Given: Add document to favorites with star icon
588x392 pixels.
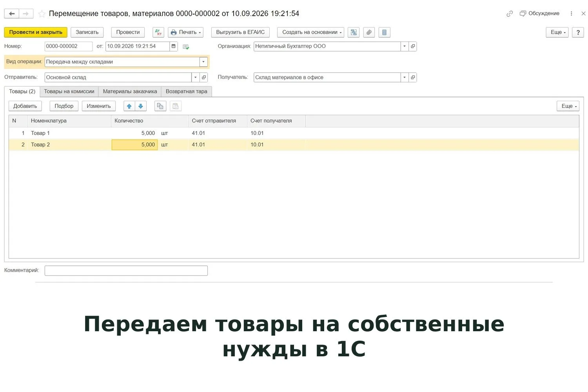Looking at the screenshot, I should 42,14.
